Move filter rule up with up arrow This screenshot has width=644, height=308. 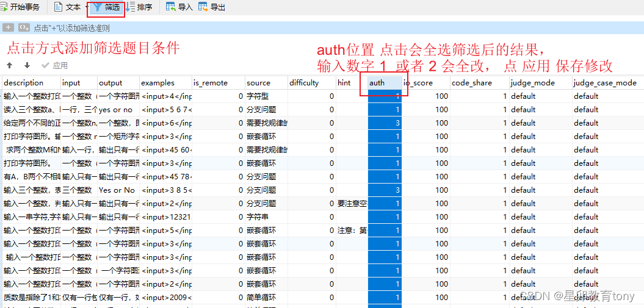[x=10, y=66]
